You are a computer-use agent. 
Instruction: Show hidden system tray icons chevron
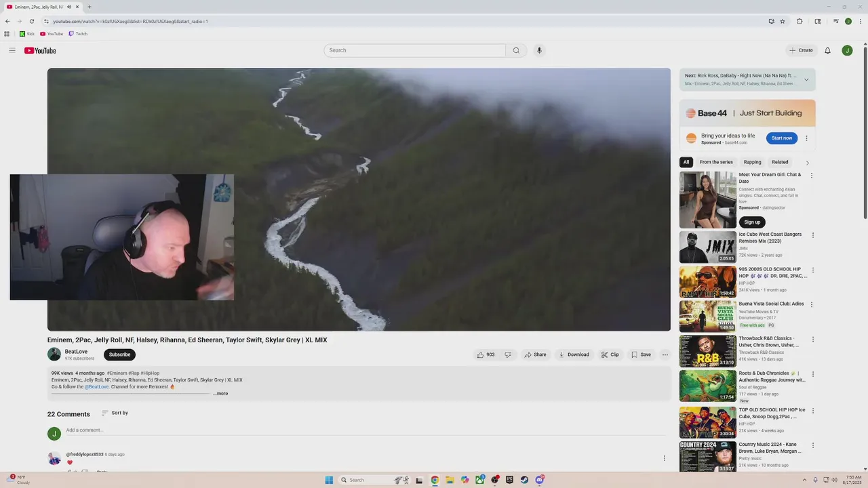tap(804, 480)
